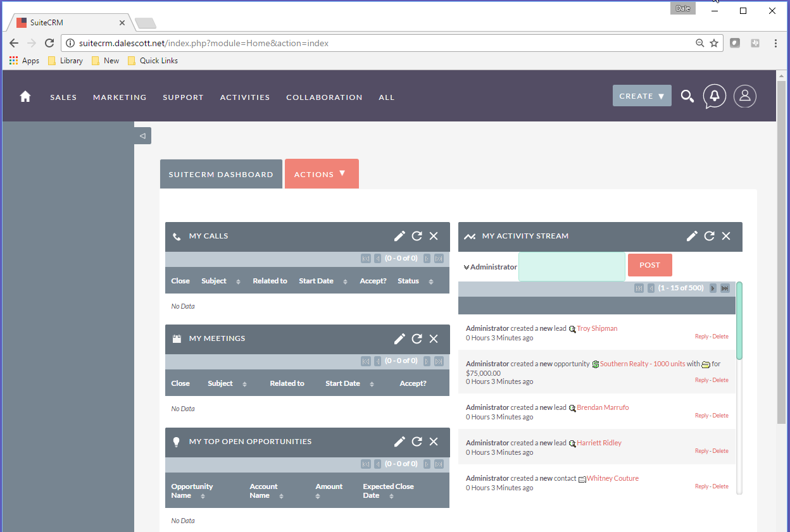Close My Top Open Opportunities dashlet
Viewport: 790px width, 532px height.
434,442
